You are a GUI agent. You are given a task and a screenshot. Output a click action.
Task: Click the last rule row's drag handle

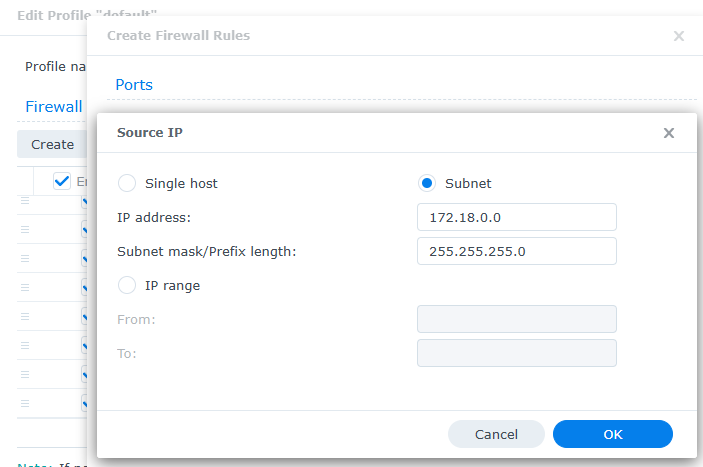(25, 401)
